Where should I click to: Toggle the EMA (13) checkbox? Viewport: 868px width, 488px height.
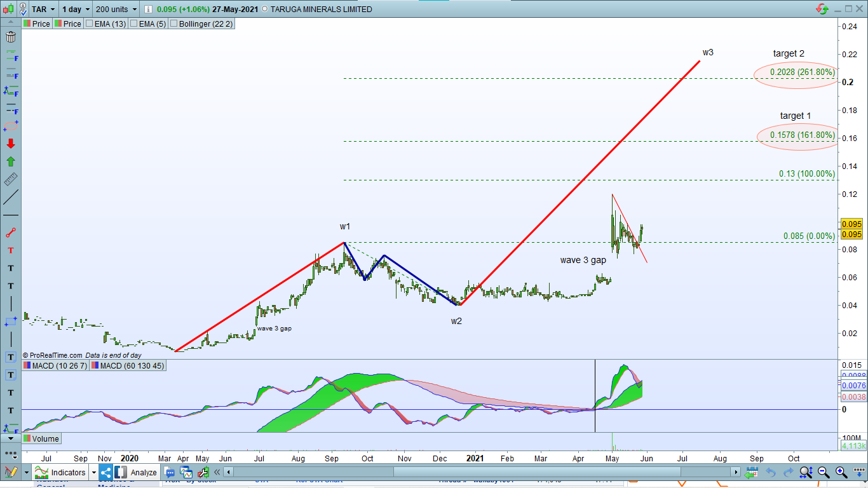(x=90, y=24)
